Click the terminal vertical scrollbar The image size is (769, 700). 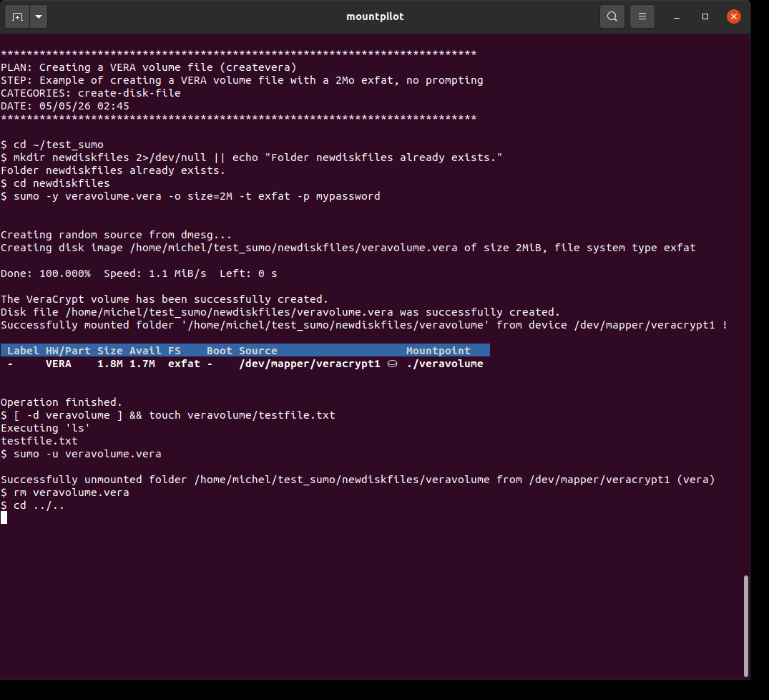point(746,626)
